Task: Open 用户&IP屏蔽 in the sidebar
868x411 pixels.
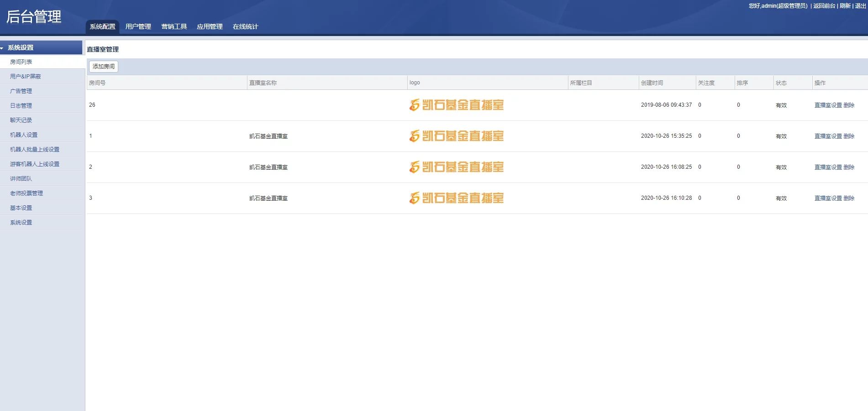Action: (x=26, y=77)
